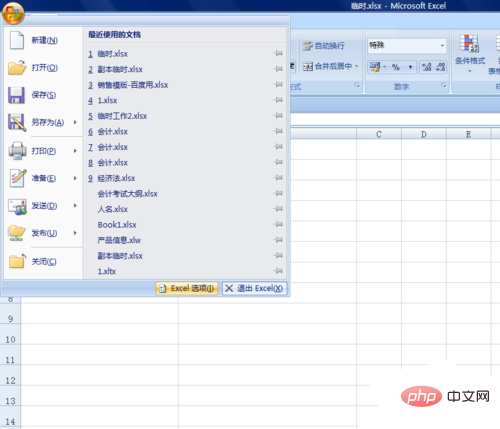Increase decimal places icon
The image size is (500, 429).
tap(426, 67)
